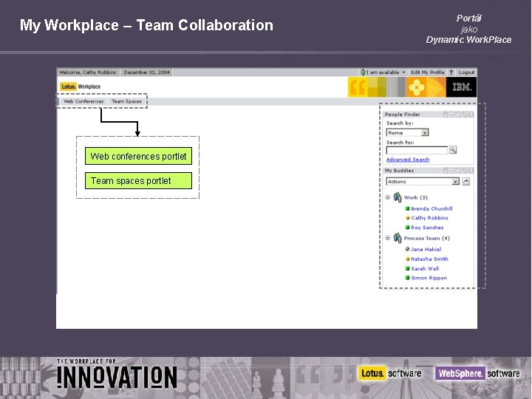Viewport: 532px width, 399px height.
Task: Maximize the People Finder portlet
Action: pyautogui.click(x=452, y=115)
